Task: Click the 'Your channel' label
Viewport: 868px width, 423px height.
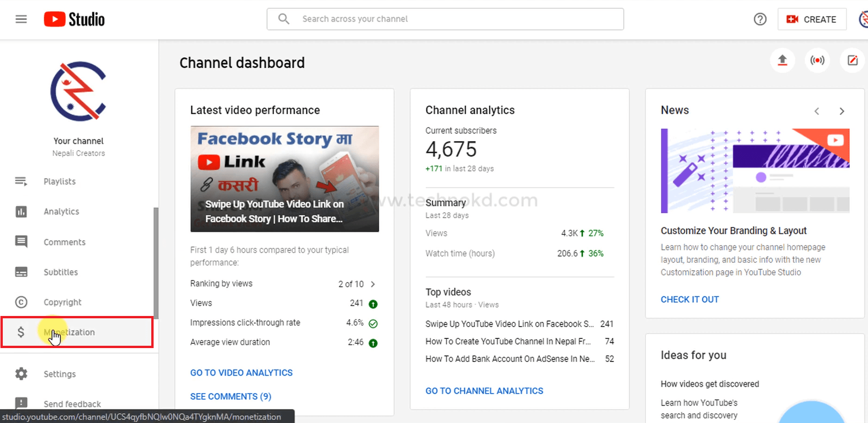Action: tap(78, 141)
